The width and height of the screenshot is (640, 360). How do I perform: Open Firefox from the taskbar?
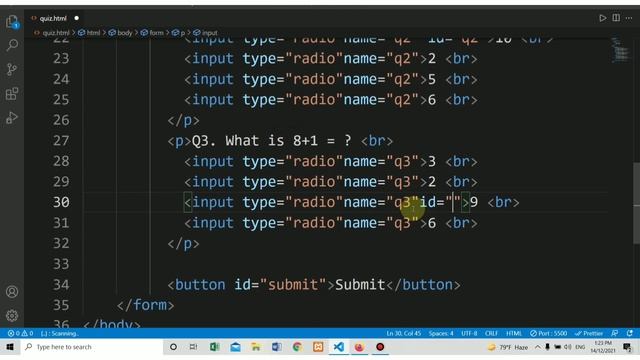coord(359,347)
